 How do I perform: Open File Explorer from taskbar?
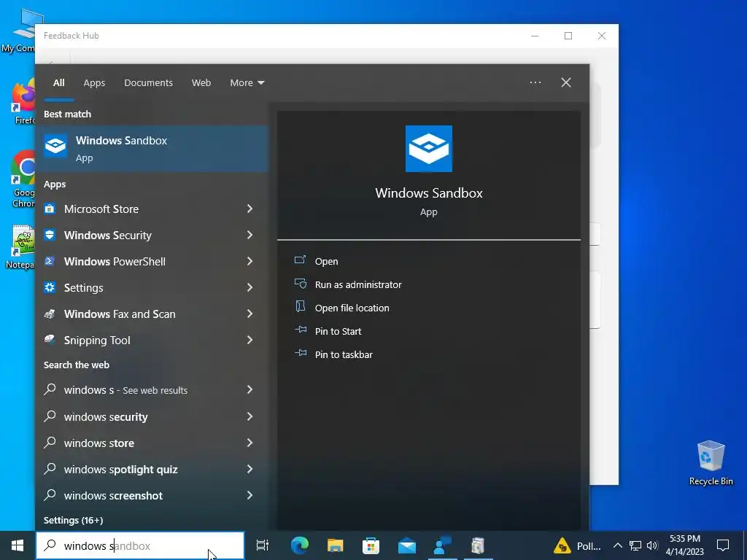(x=336, y=545)
